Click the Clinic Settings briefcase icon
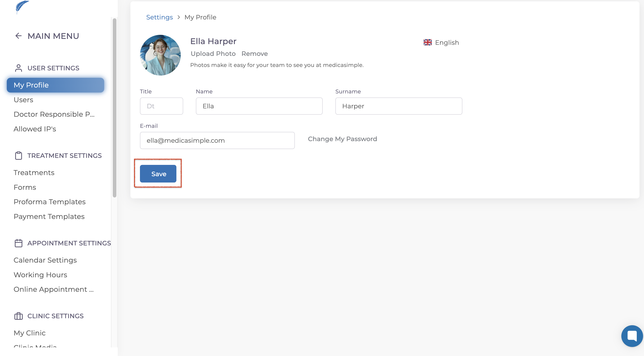 tap(19, 316)
